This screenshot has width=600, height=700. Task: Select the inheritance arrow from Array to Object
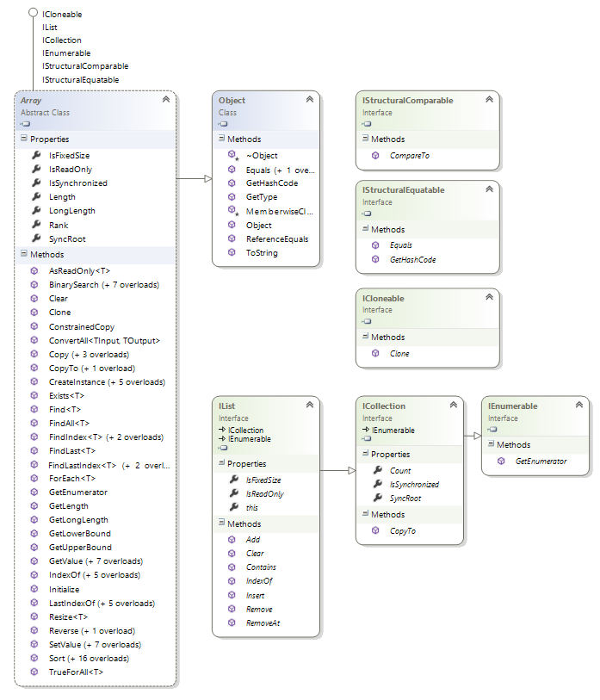pos(194,179)
